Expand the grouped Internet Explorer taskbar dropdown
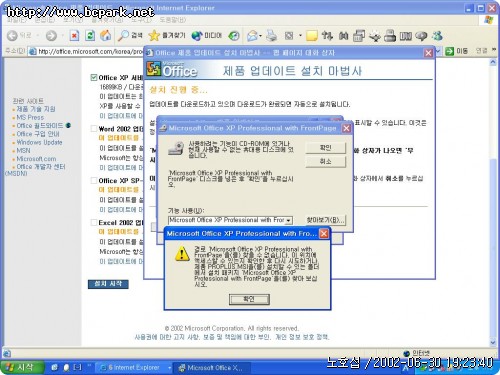The height and width of the screenshot is (375, 500). point(169,368)
